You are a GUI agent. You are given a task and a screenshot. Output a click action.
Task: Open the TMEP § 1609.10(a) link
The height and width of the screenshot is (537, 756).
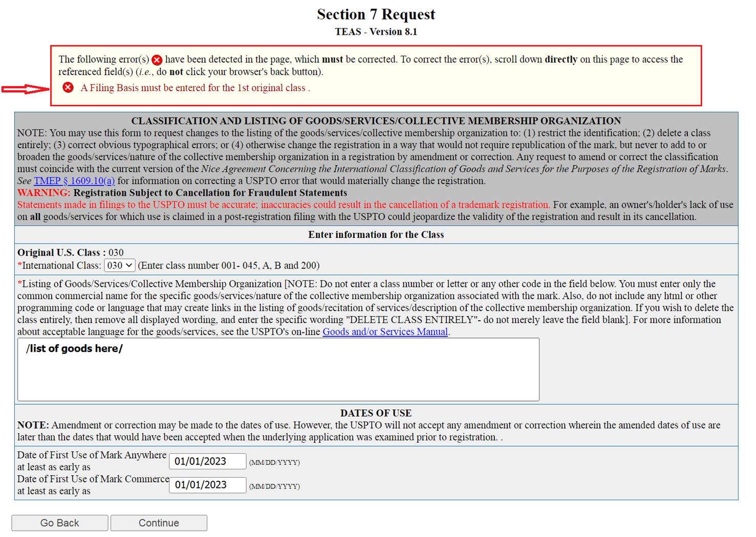pos(74,181)
